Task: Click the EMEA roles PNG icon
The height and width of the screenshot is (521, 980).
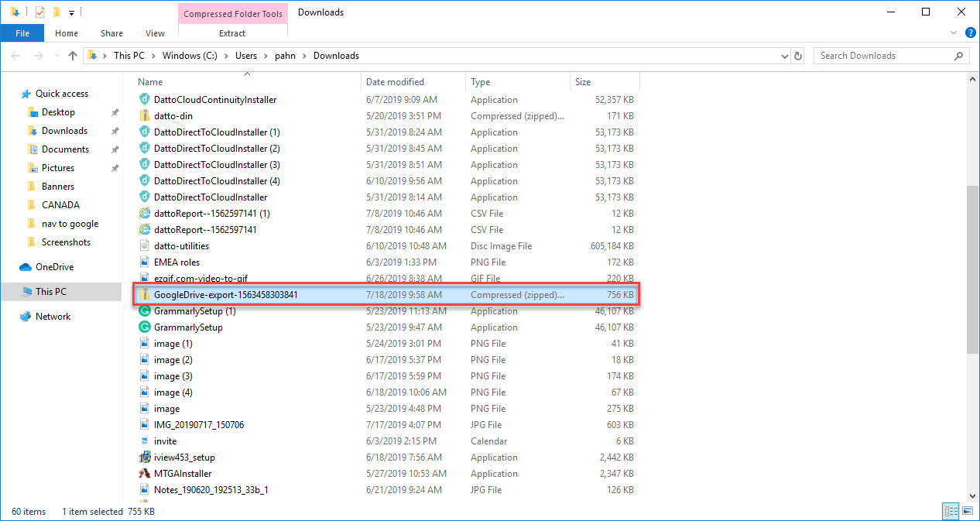Action: [x=144, y=262]
